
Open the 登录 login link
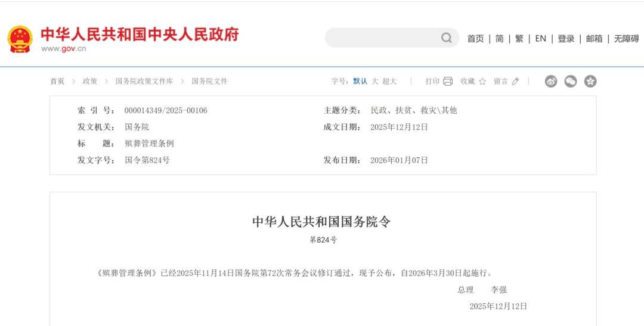[566, 39]
